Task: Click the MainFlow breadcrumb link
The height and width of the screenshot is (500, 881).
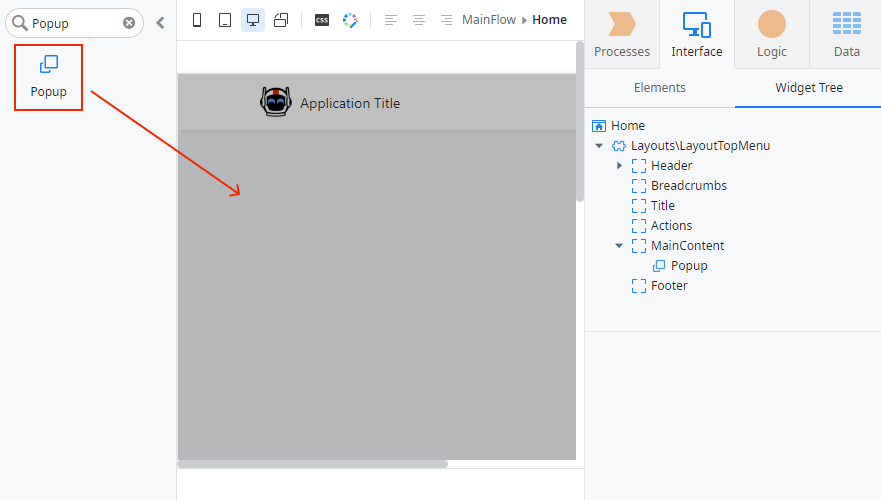Action: pos(488,20)
